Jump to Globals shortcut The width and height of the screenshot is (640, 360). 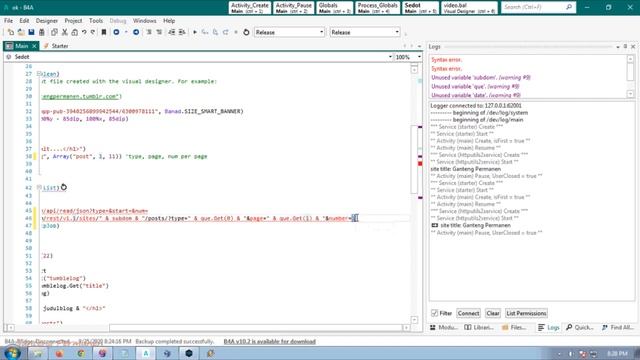click(335, 8)
